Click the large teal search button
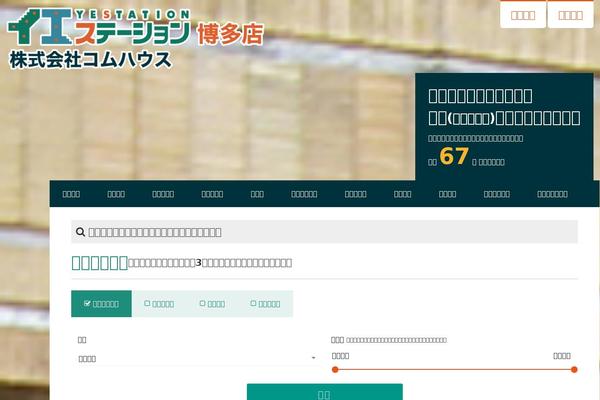Screen dimensions: 600x400 [324, 392]
